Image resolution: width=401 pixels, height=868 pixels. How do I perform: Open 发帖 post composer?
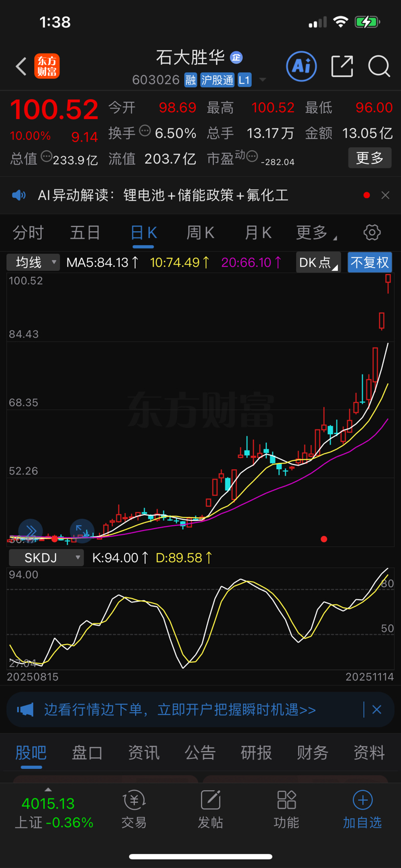tap(210, 810)
